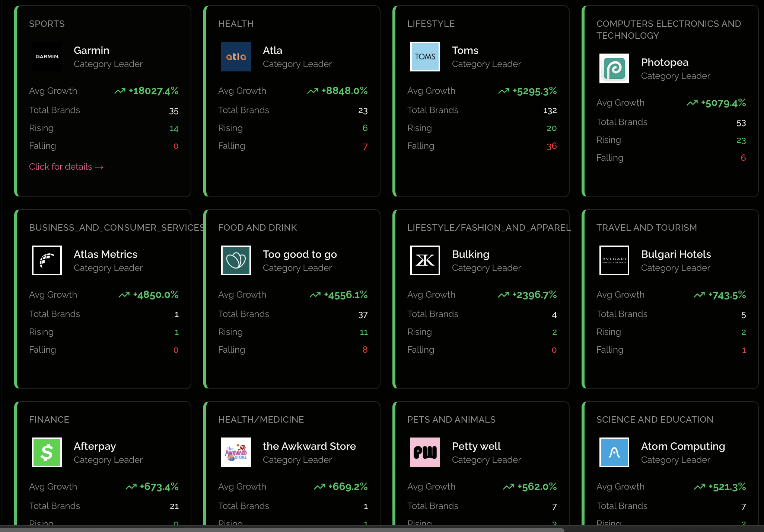Select the Garmin brand name
The image size is (764, 532).
92,51
